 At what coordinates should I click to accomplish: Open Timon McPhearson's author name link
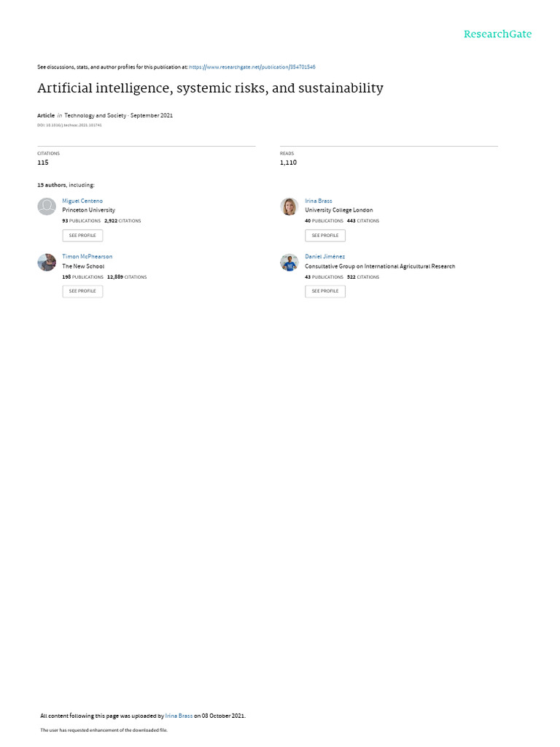(87, 256)
